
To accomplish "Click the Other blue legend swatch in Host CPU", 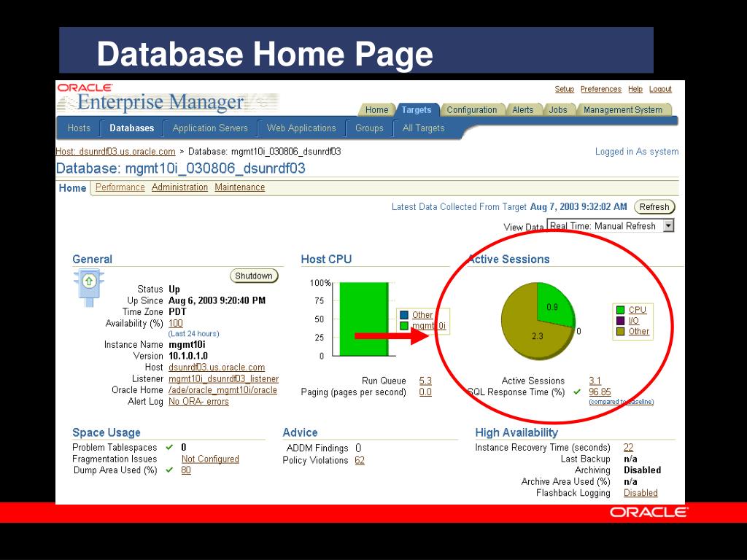I will point(404,315).
